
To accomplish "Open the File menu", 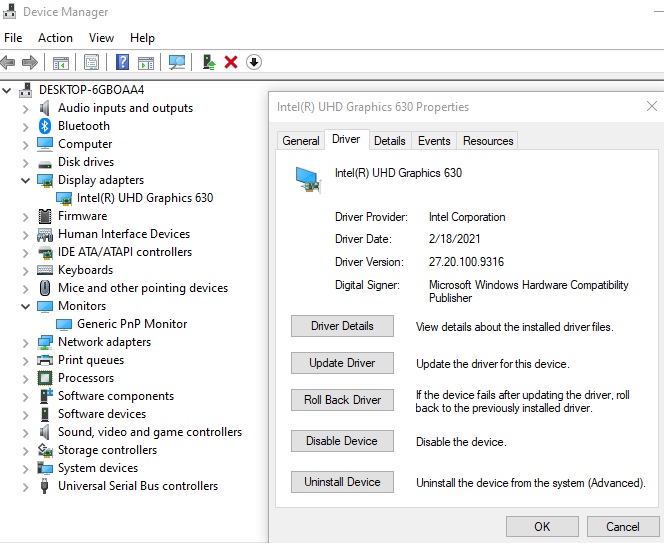I will pyautogui.click(x=13, y=38).
